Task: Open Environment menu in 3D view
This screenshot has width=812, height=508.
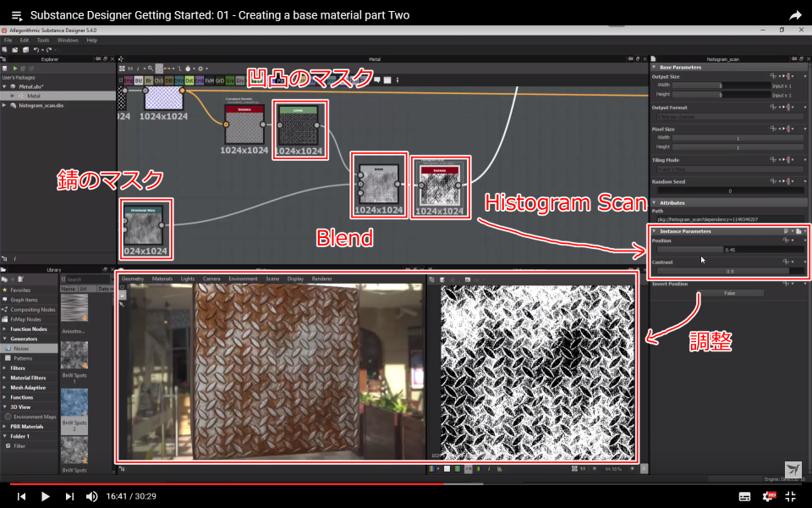Action: [x=243, y=279]
